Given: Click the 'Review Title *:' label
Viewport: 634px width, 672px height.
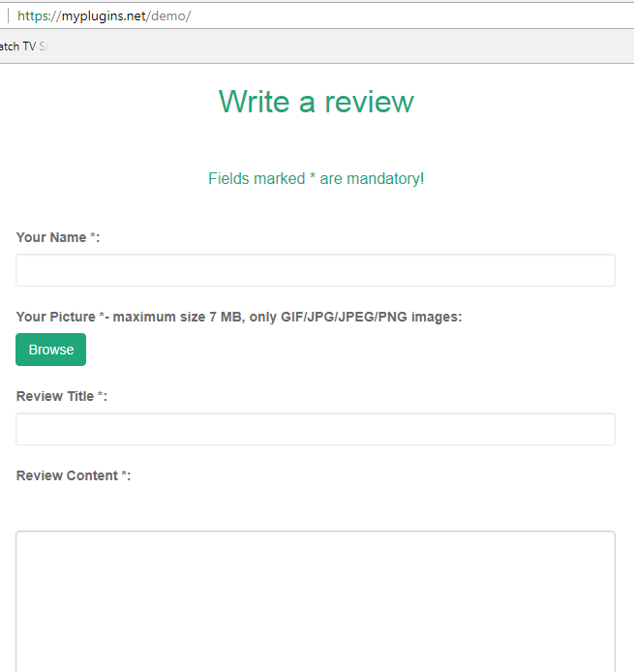Looking at the screenshot, I should 62,396.
